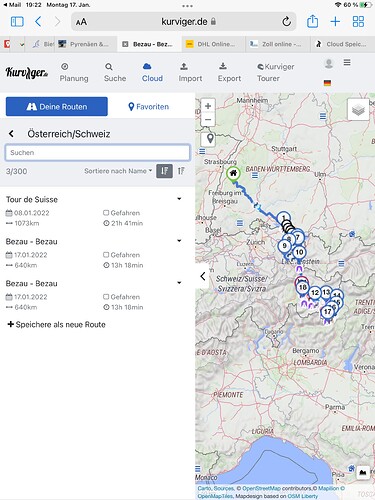Expand Tour de Suisse route options

click(x=179, y=199)
